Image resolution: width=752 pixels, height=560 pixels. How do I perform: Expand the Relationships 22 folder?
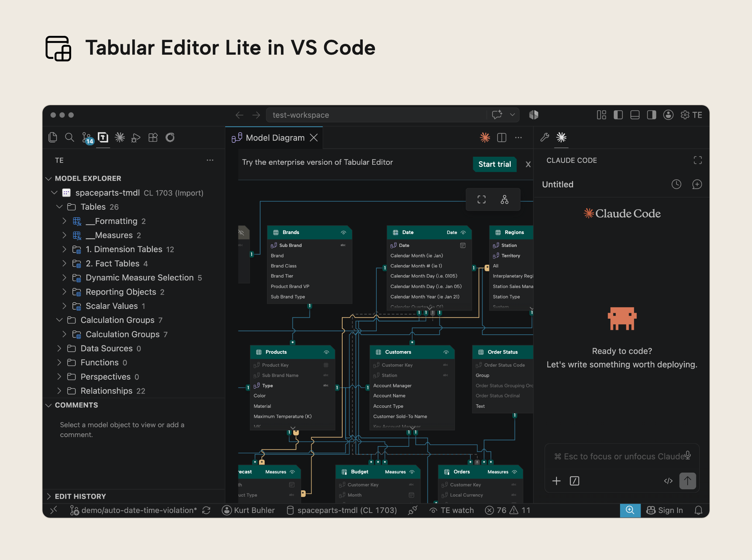click(x=59, y=391)
